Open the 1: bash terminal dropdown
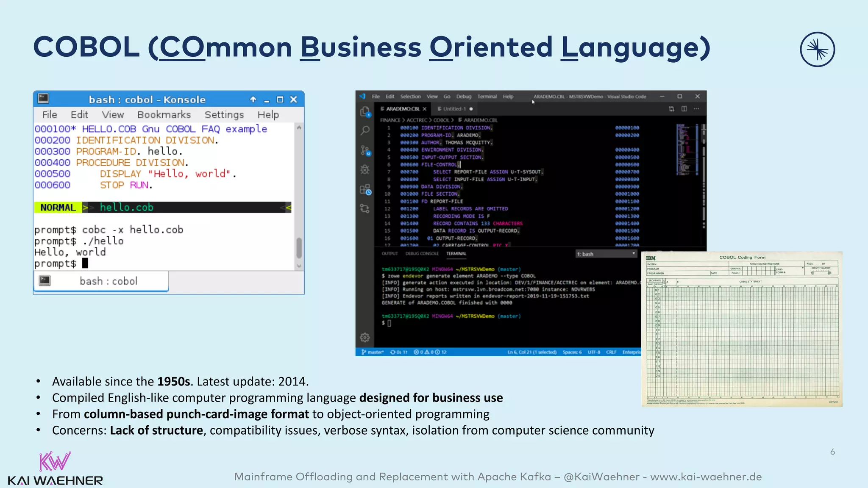The width and height of the screenshot is (868, 488). tap(606, 254)
